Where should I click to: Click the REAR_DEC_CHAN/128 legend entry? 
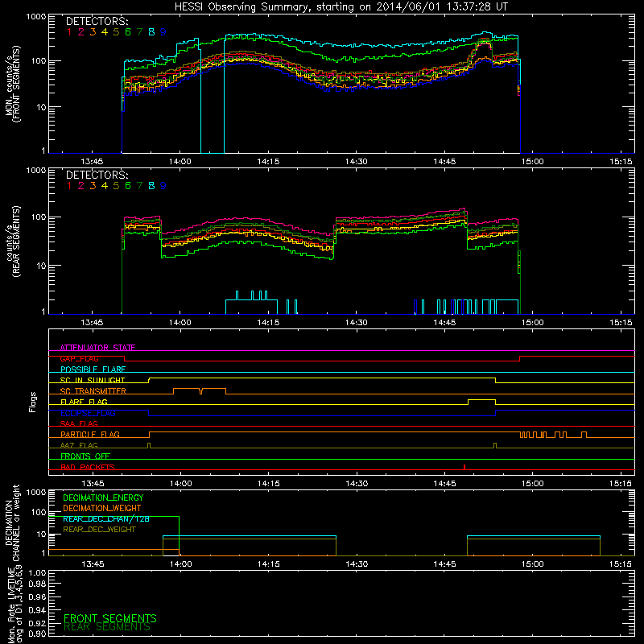pyautogui.click(x=106, y=519)
